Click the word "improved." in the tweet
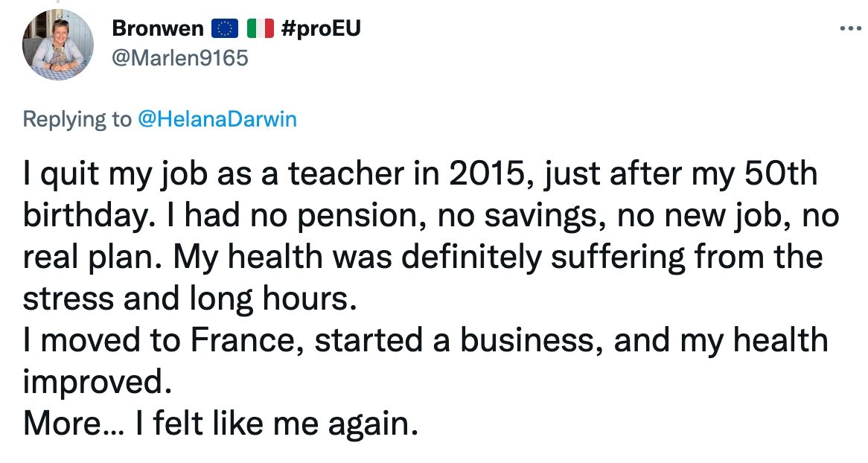Viewport: 868px width, 463px height. coord(92,382)
